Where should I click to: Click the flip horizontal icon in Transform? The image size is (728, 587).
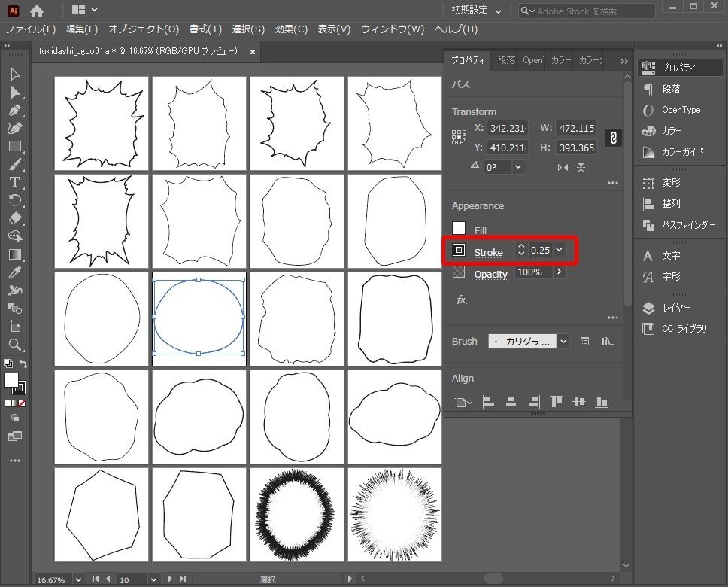[562, 168]
